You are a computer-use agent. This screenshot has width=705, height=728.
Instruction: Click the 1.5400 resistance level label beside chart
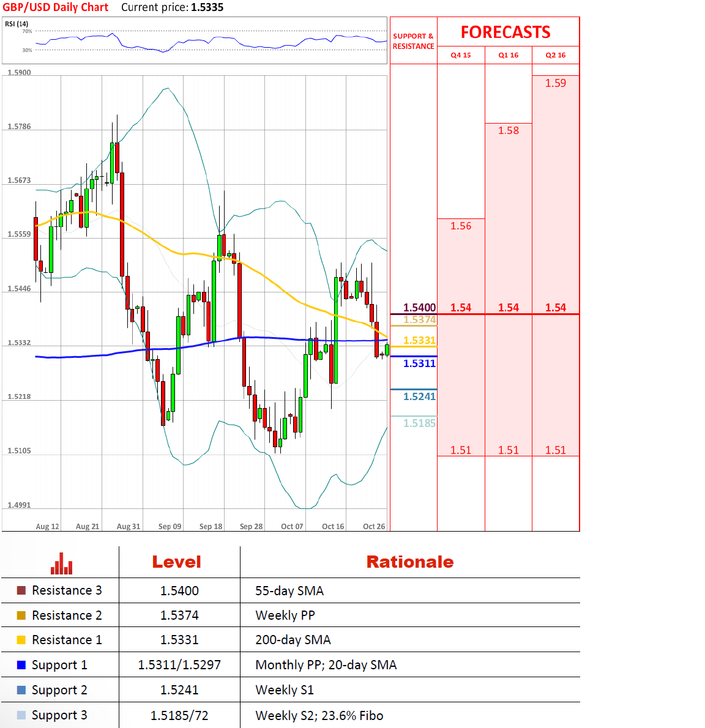pyautogui.click(x=419, y=307)
